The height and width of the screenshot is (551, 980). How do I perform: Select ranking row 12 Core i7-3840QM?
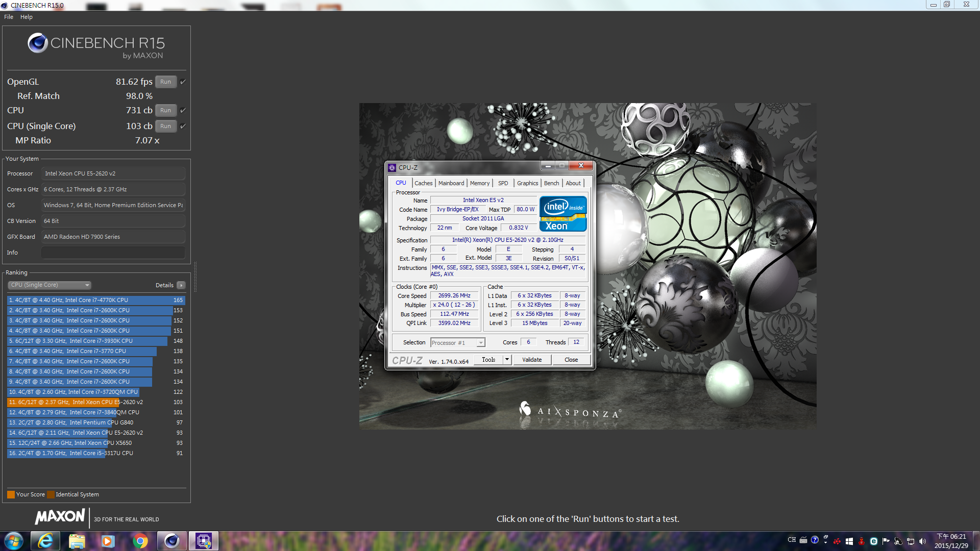click(x=96, y=412)
